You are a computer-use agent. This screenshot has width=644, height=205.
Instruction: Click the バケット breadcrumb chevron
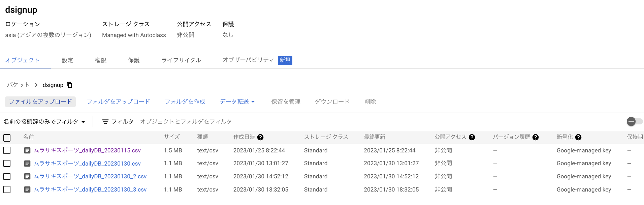(36, 85)
